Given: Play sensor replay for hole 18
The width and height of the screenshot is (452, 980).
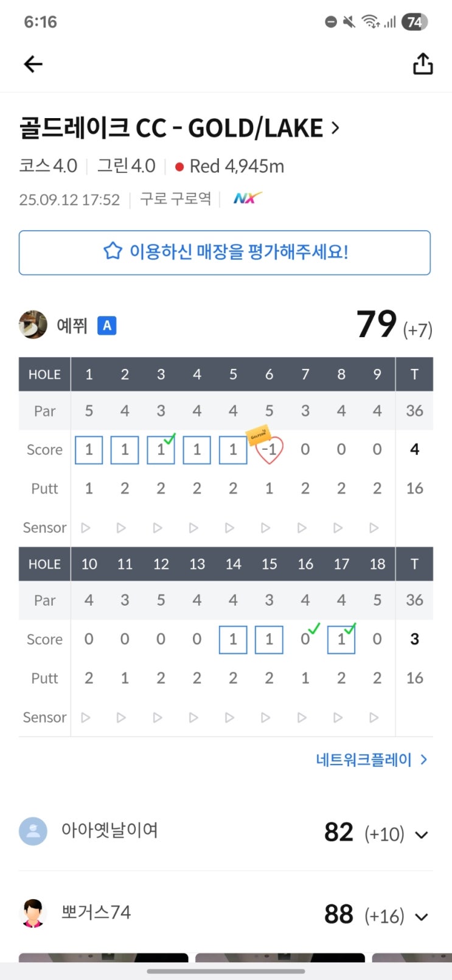Looking at the screenshot, I should (x=374, y=718).
